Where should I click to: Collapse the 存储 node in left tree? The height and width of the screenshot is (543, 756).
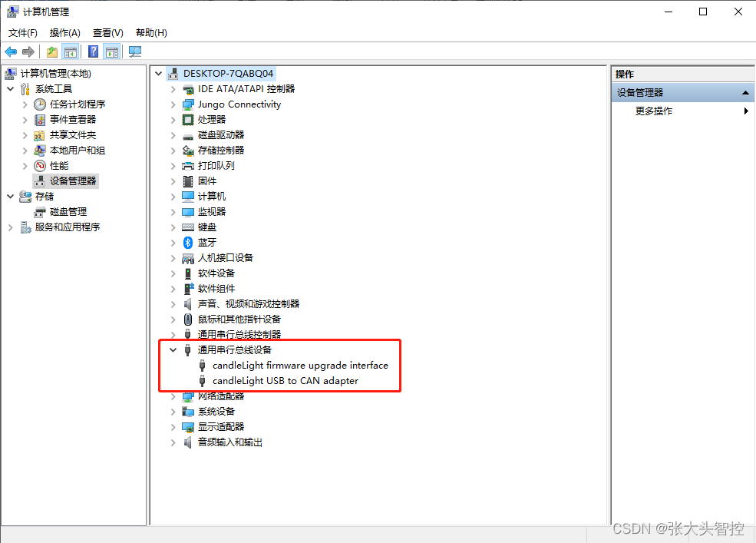[11, 197]
